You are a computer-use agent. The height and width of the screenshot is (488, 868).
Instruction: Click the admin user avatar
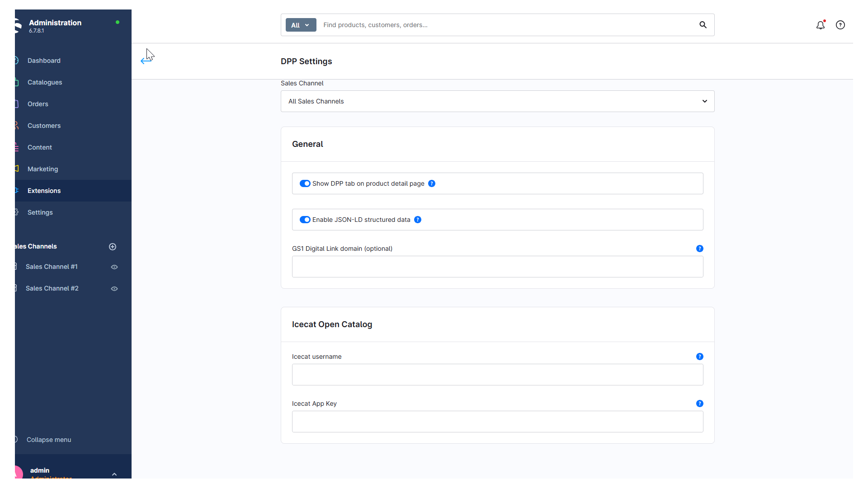tap(19, 472)
